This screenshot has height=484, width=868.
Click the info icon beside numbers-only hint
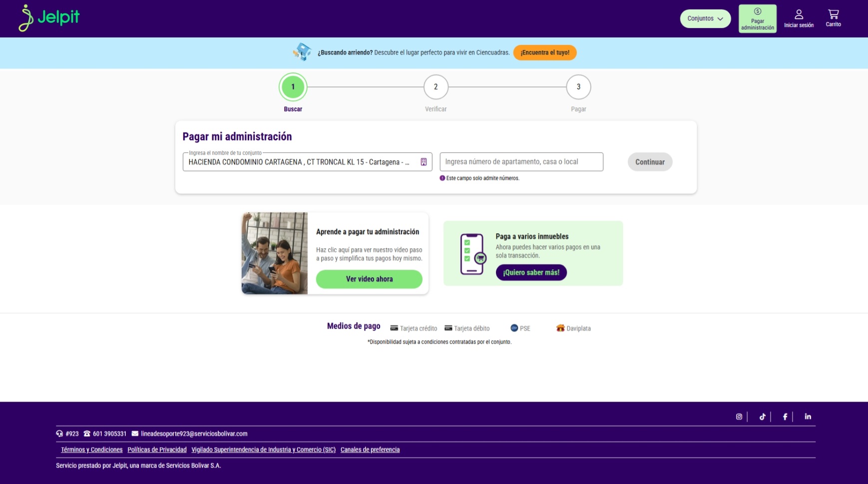click(x=442, y=178)
